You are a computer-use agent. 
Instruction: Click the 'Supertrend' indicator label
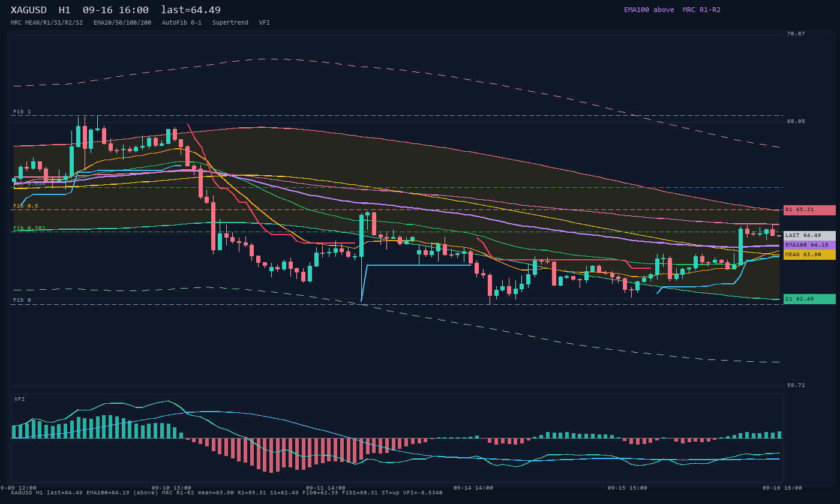pyautogui.click(x=230, y=23)
